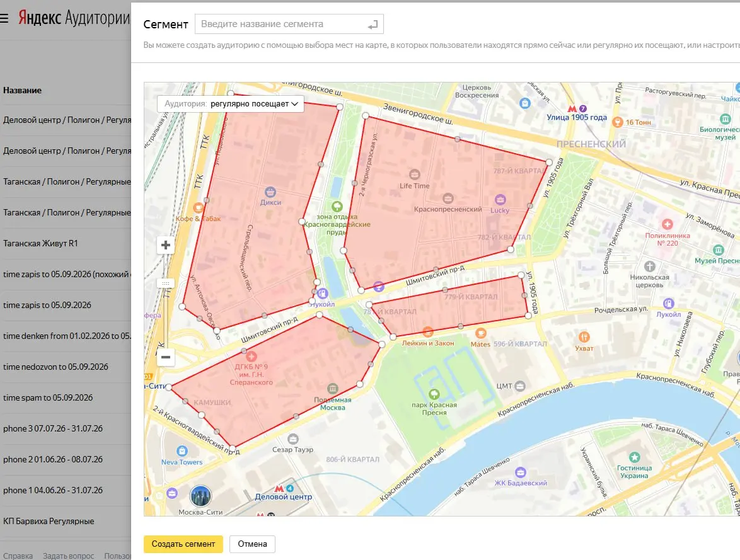Click the Краснопресненский marker icon
The image size is (740, 560).
point(448,198)
